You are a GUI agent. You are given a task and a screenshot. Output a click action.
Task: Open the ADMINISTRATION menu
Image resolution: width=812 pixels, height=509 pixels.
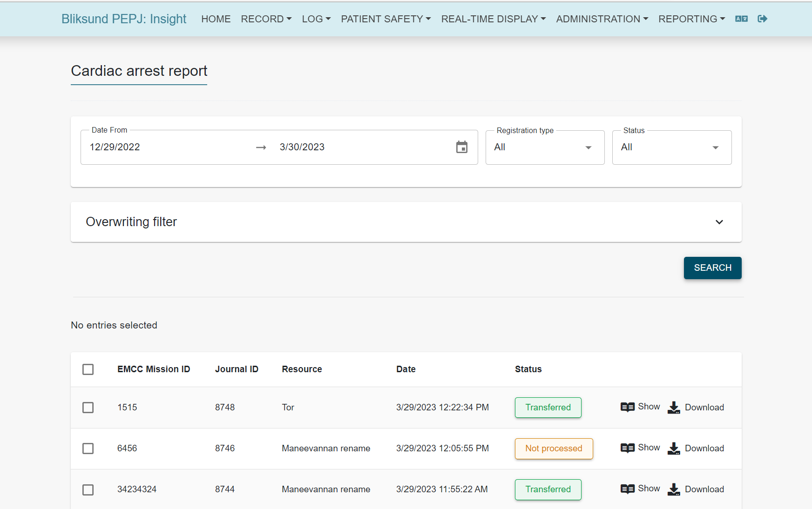pyautogui.click(x=602, y=19)
